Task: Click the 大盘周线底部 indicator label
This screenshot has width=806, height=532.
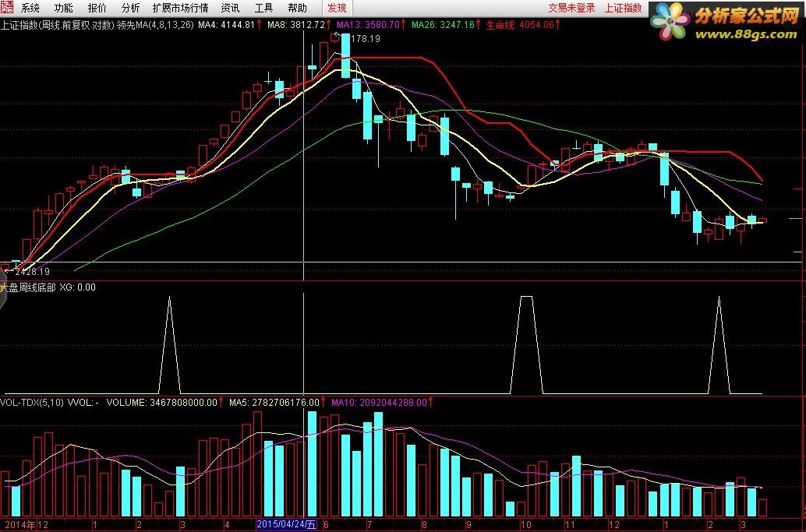Action: pos(28,287)
